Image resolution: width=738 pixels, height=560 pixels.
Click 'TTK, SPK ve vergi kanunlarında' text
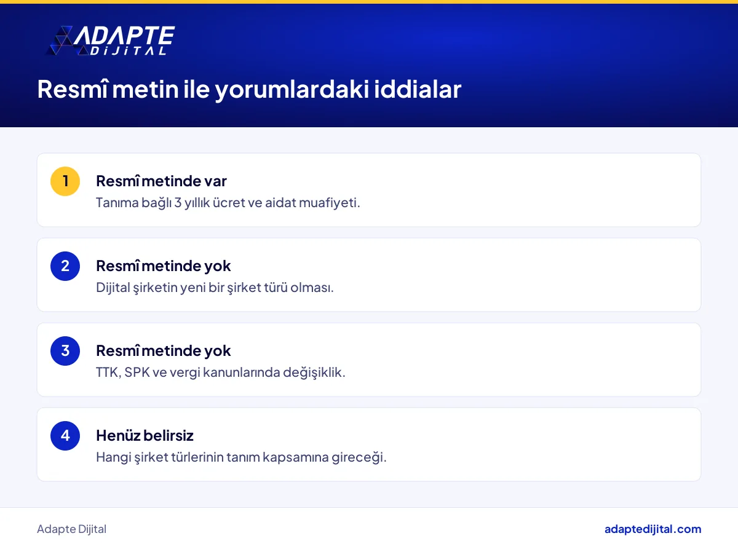point(221,372)
